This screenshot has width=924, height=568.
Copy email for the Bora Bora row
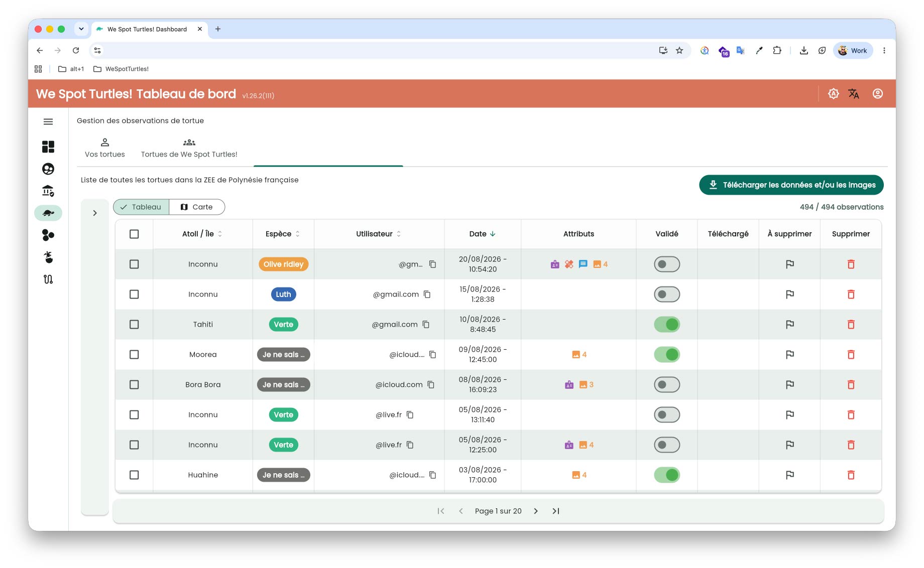(431, 385)
